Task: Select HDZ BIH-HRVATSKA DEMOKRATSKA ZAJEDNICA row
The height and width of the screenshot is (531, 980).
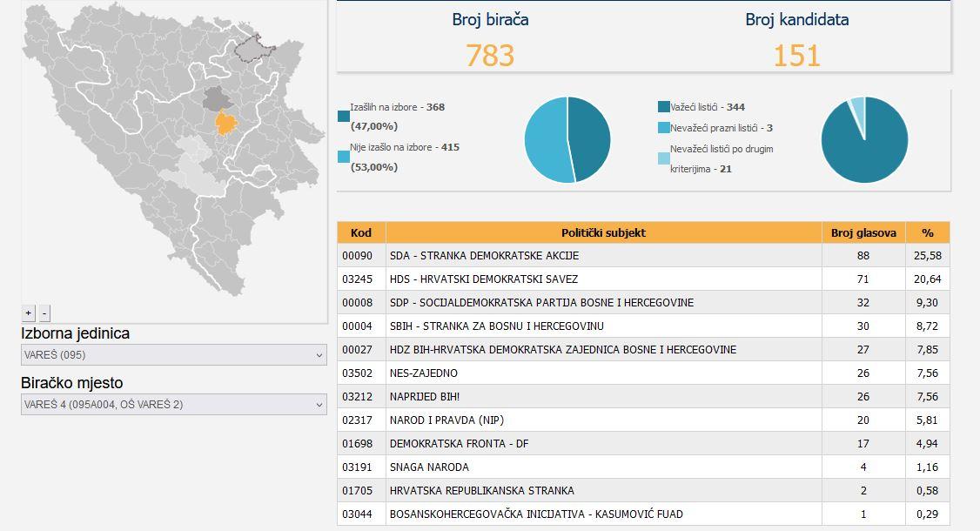Action: 643,349
